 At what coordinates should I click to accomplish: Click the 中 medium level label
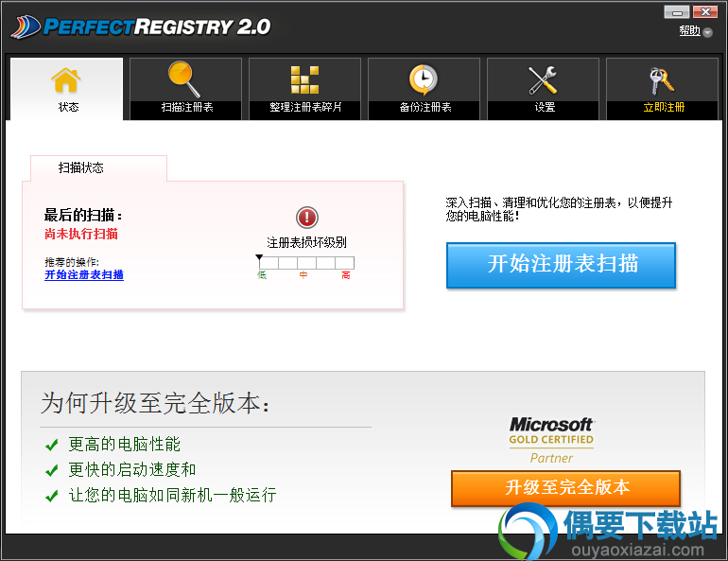pyautogui.click(x=303, y=275)
